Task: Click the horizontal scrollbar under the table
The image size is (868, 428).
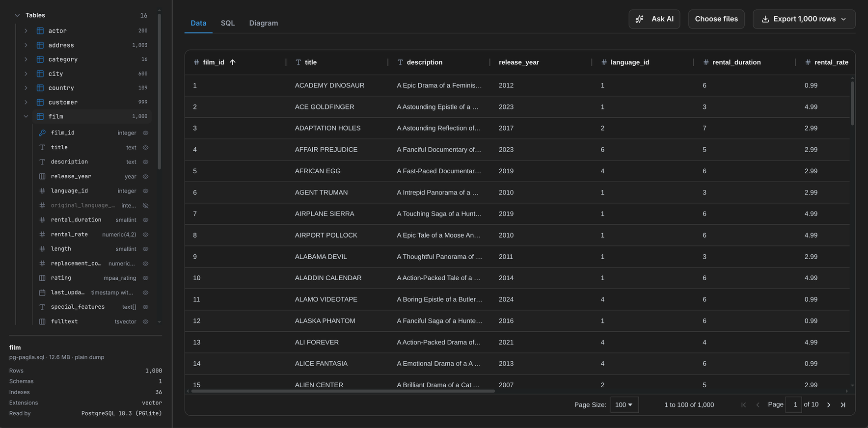Action: (343, 391)
